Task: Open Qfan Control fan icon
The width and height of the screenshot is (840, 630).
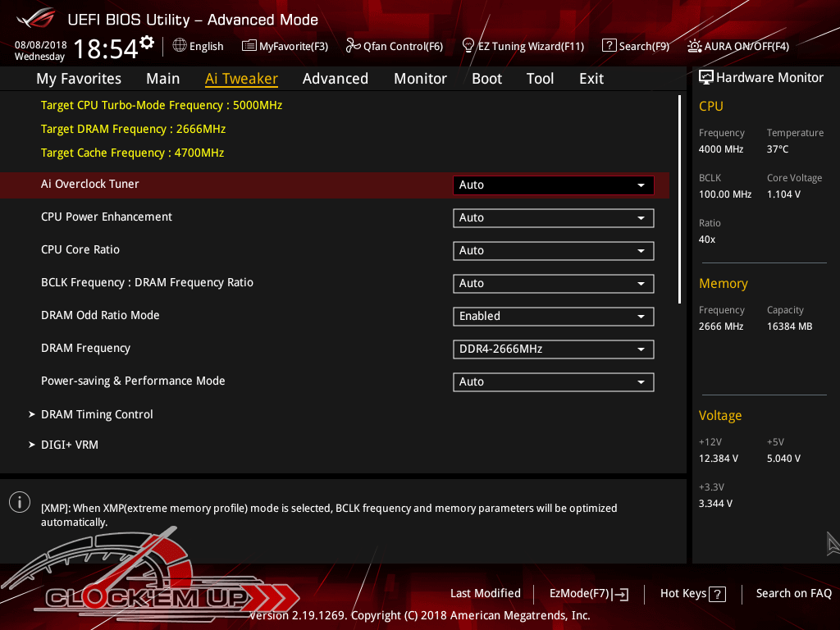Action: pos(353,46)
